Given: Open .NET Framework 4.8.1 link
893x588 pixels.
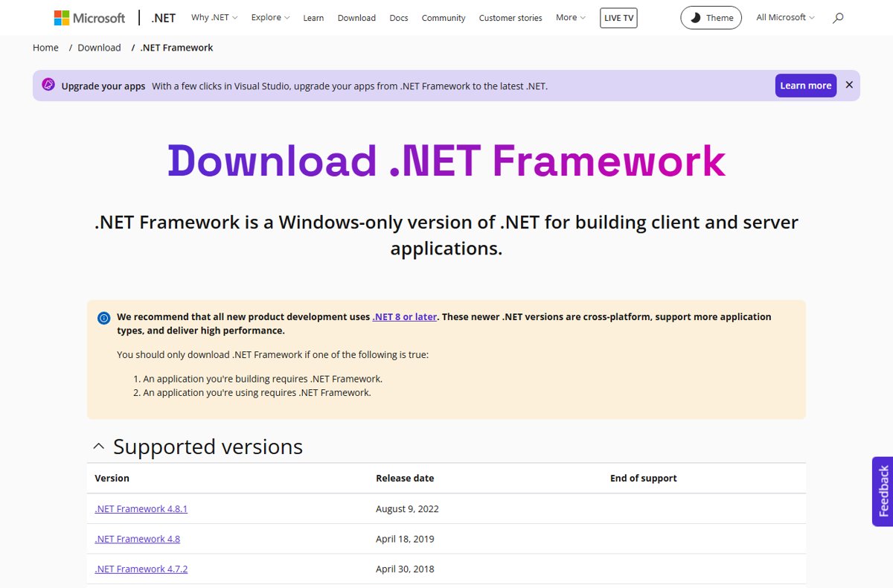Looking at the screenshot, I should (141, 509).
